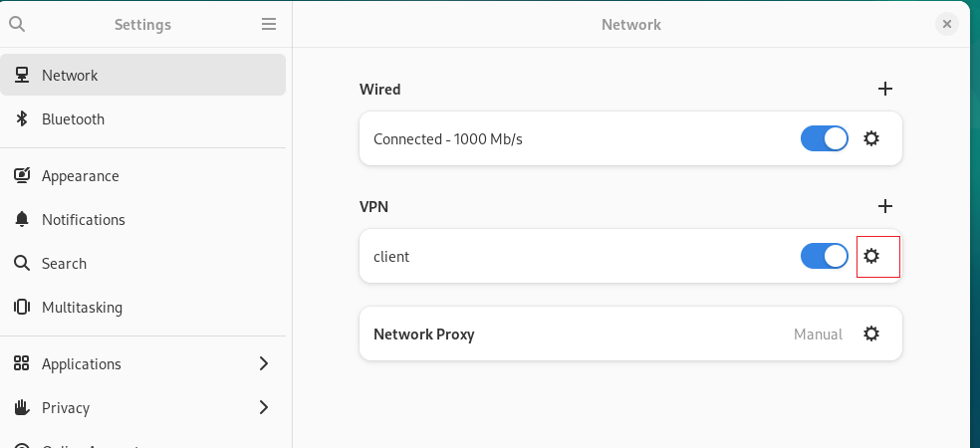Expand the Applications chevron

click(264, 363)
